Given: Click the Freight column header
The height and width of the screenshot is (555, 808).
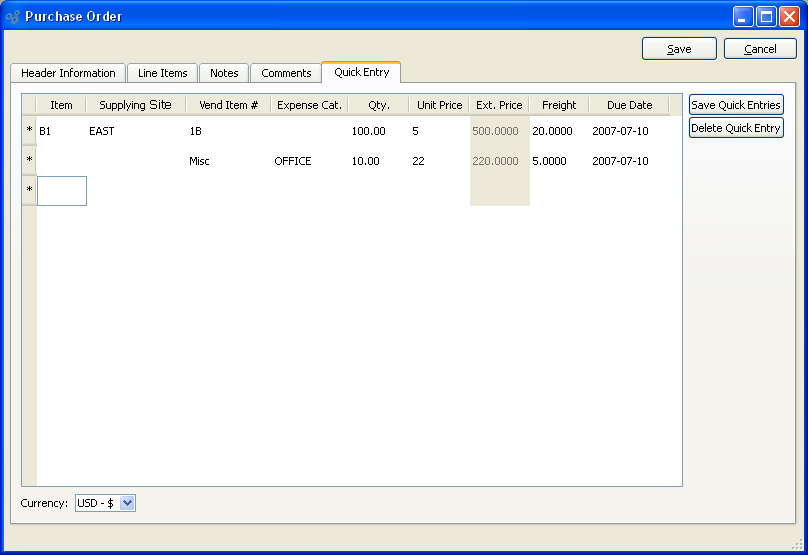Looking at the screenshot, I should (559, 105).
